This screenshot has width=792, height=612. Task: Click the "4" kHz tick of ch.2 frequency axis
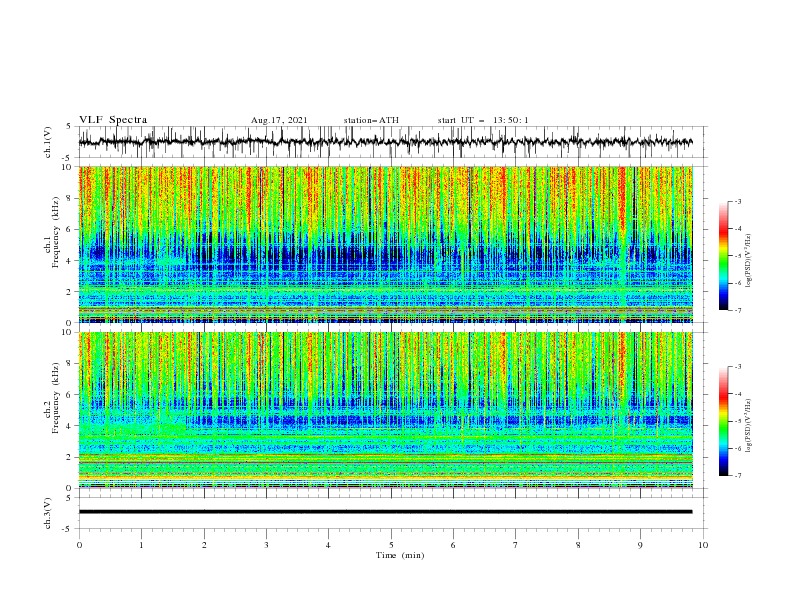(x=68, y=426)
